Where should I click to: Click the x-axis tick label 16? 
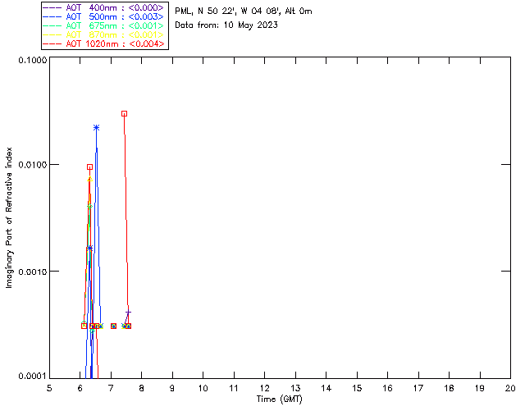tap(387, 388)
